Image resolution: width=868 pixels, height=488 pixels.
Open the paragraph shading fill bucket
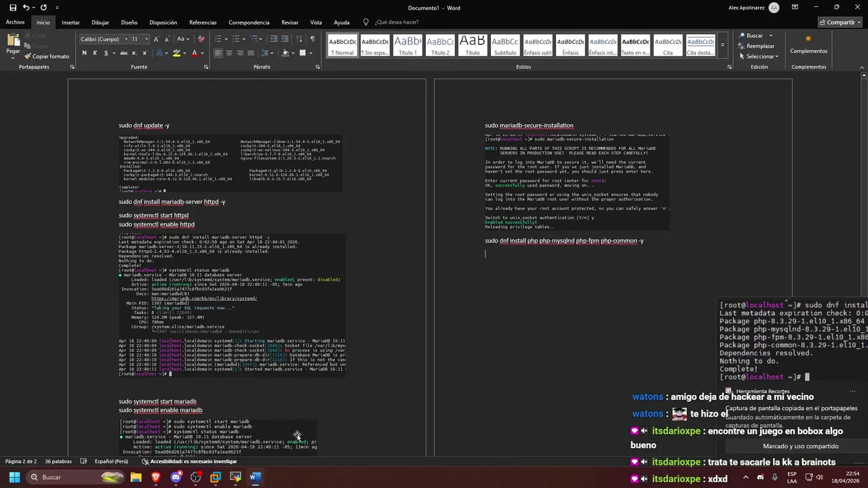(285, 53)
